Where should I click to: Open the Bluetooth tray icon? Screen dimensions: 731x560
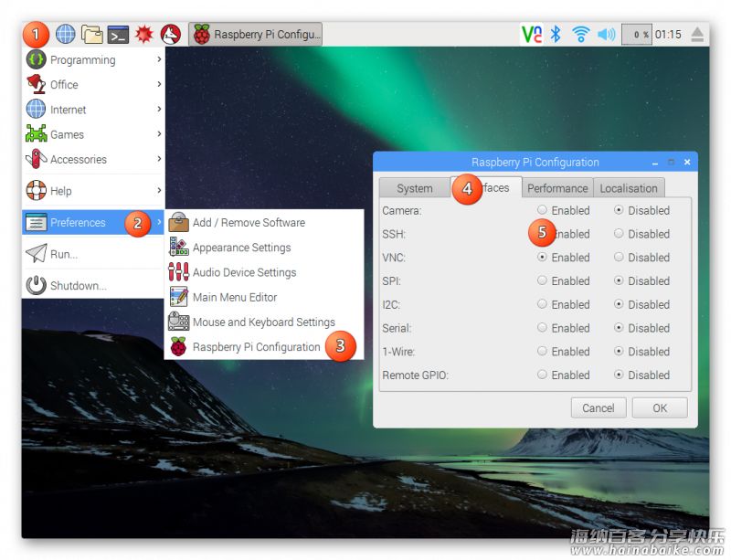[556, 34]
